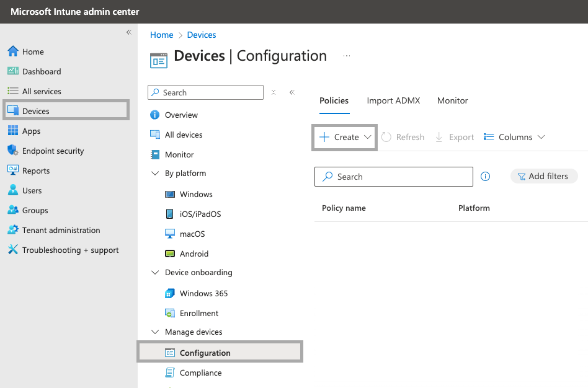Click the ellipsis next to Devices Configuration heading
This screenshot has height=388, width=588.
[x=347, y=56]
